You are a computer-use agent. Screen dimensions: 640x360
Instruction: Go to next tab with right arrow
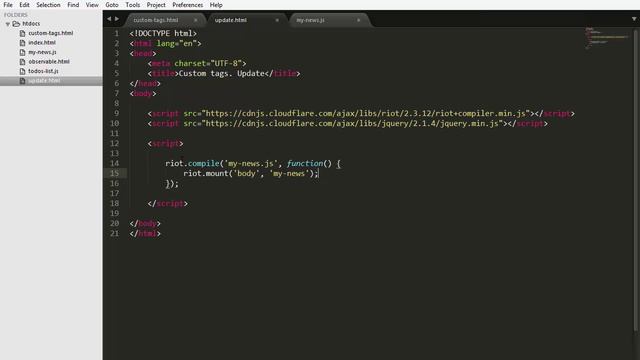pyautogui.click(x=117, y=19)
